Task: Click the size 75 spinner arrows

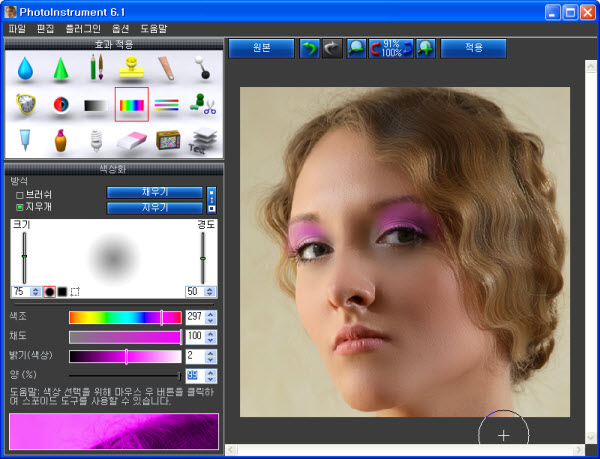Action: [36, 292]
